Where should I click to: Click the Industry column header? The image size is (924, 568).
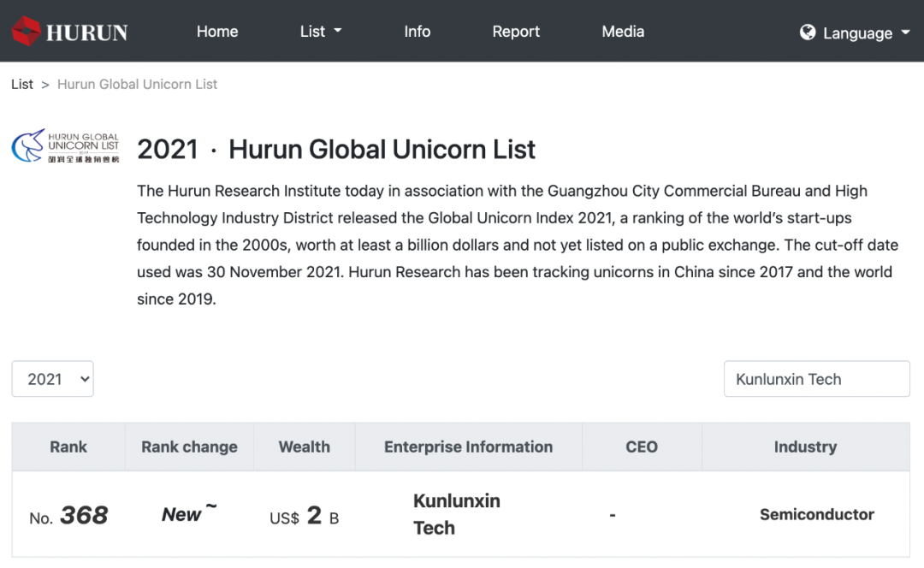click(806, 447)
